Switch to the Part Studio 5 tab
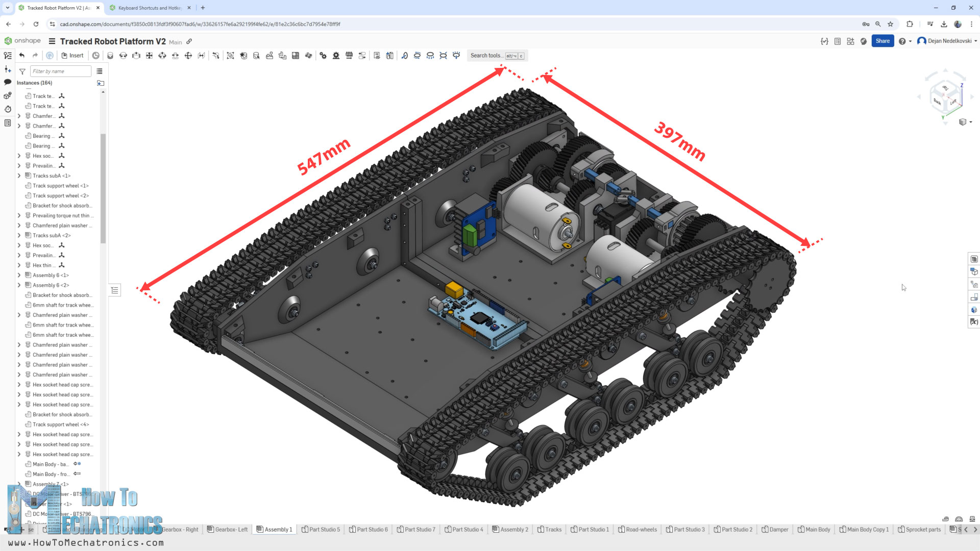This screenshot has height=551, width=980. (x=321, y=530)
